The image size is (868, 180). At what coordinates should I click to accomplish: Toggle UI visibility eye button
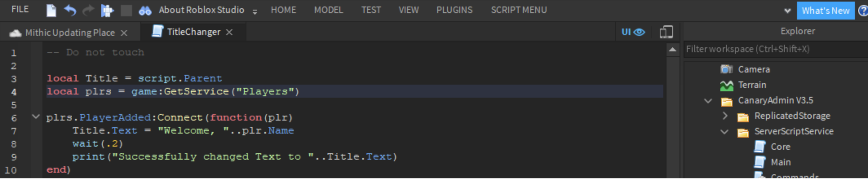point(633,32)
